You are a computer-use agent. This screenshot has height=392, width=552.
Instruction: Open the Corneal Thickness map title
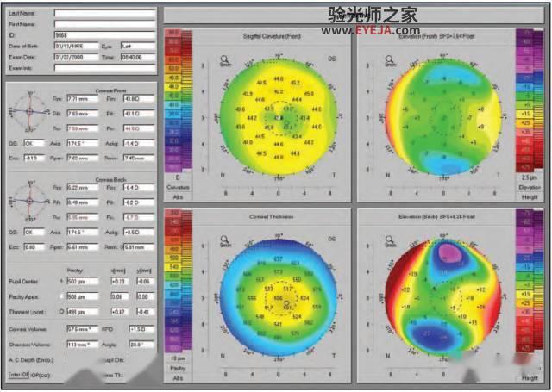(x=272, y=217)
